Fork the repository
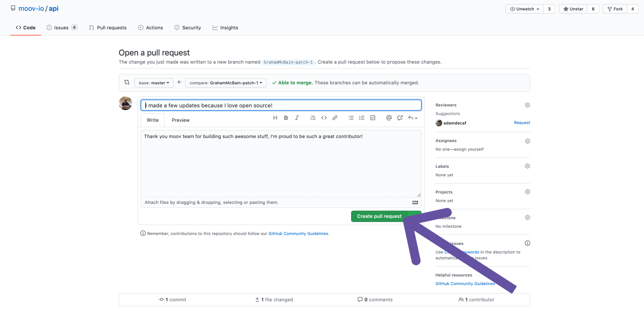The height and width of the screenshot is (318, 644). [x=615, y=9]
